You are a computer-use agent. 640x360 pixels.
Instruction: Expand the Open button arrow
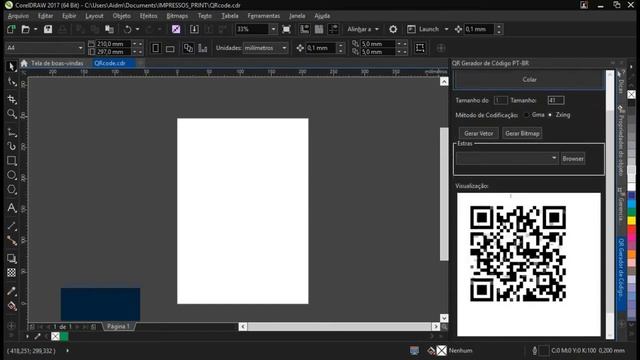[36, 29]
